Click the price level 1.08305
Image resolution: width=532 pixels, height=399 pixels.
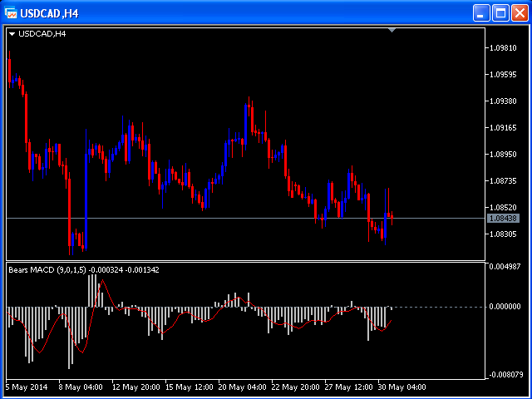(x=503, y=234)
